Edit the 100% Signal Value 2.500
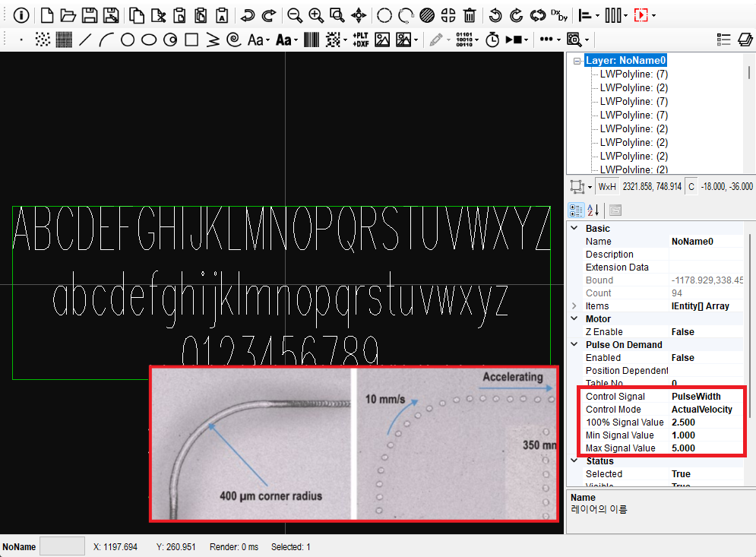The image size is (756, 557). [x=707, y=422]
